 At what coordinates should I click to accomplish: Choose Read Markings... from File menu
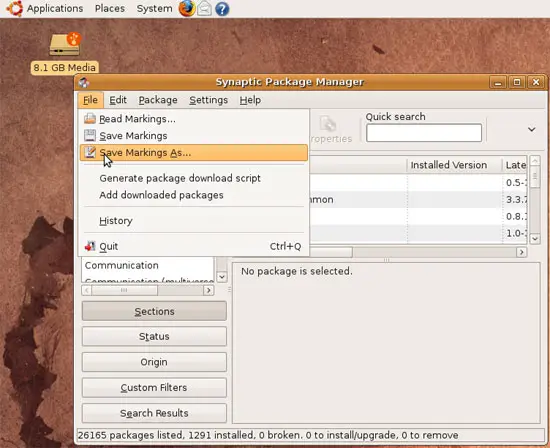194,119
